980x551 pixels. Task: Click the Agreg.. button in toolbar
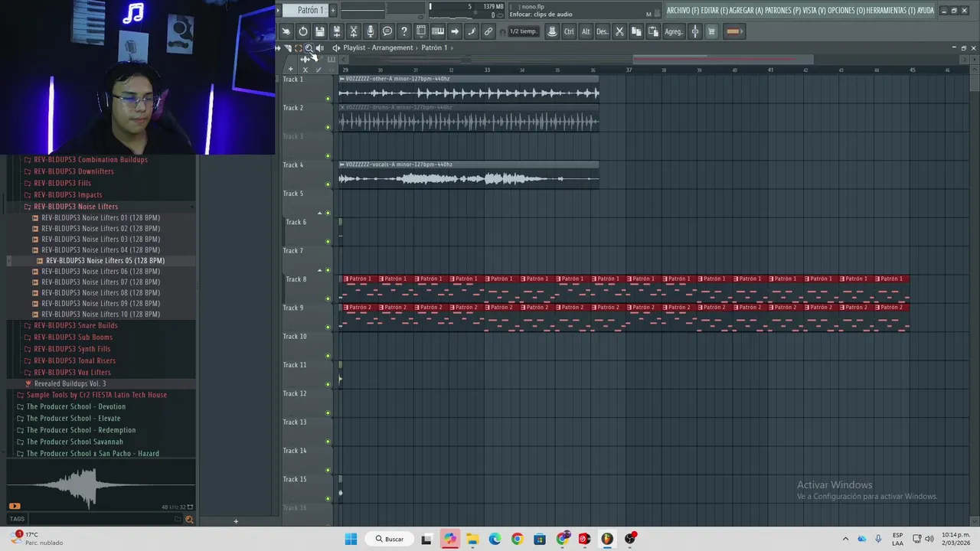[x=674, y=31]
